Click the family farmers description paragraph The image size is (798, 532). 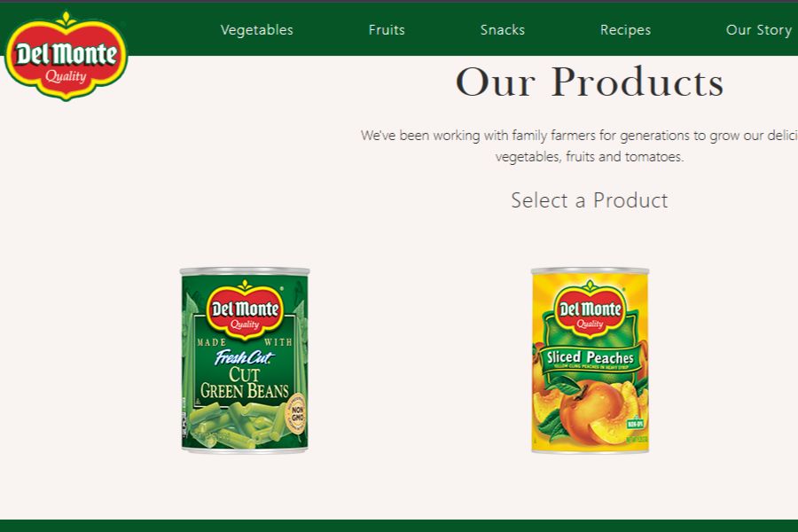(579, 145)
